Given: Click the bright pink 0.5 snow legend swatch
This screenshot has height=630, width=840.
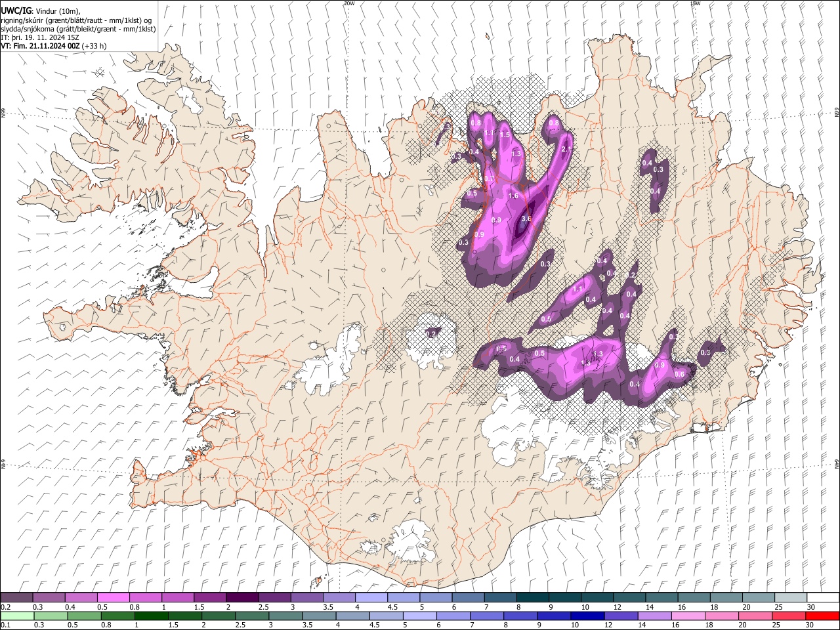Looking at the screenshot, I should click(113, 597).
